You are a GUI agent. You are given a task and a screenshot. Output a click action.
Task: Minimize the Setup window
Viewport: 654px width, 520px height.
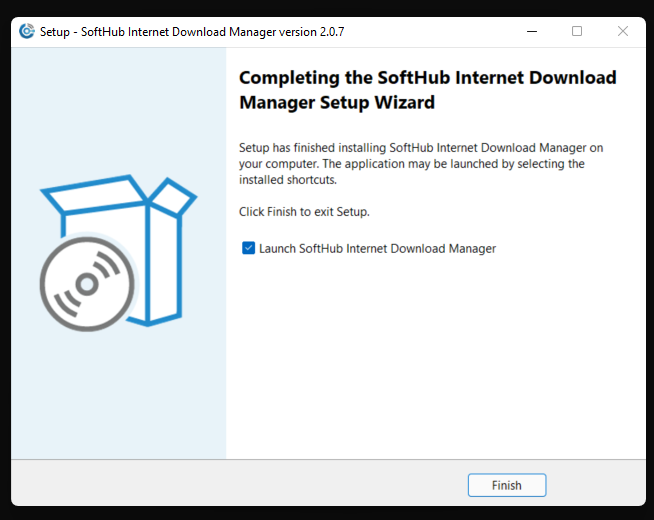[532, 31]
